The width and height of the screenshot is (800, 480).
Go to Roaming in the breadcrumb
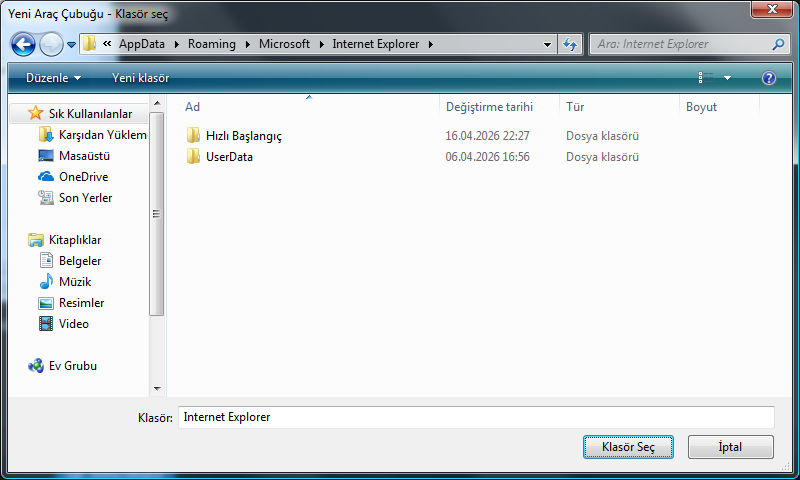point(212,44)
